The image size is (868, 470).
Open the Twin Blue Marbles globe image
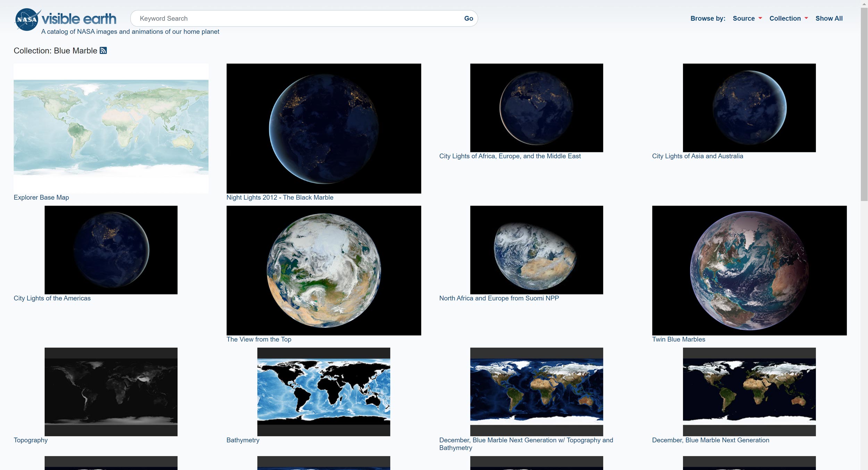[x=749, y=270]
